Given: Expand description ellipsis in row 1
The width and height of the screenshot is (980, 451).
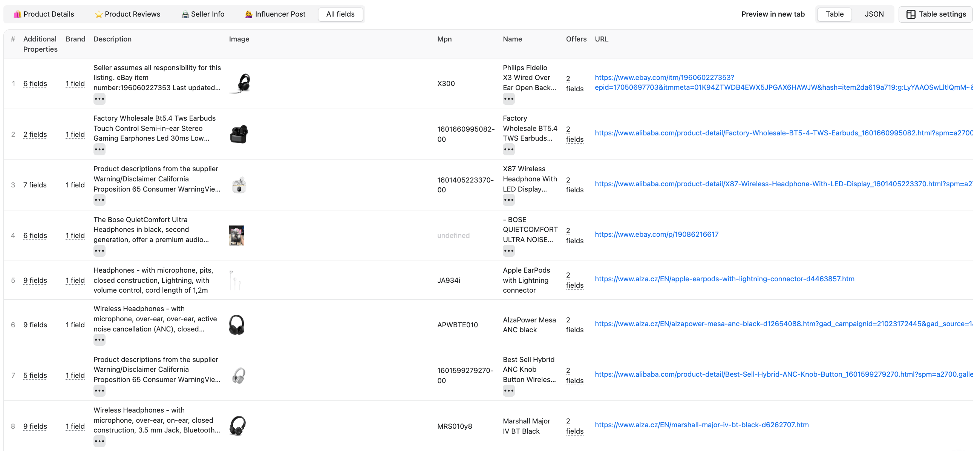Looking at the screenshot, I should [x=99, y=99].
